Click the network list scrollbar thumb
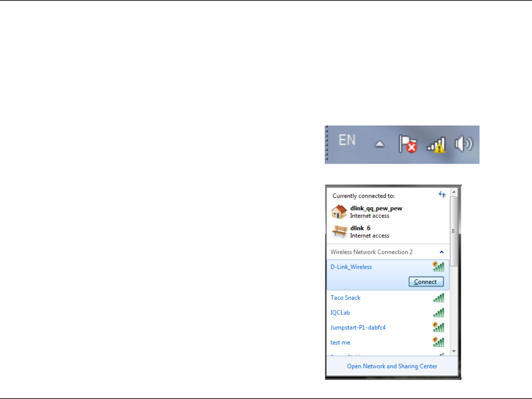Screen dimensions: 532x399 click(x=454, y=231)
